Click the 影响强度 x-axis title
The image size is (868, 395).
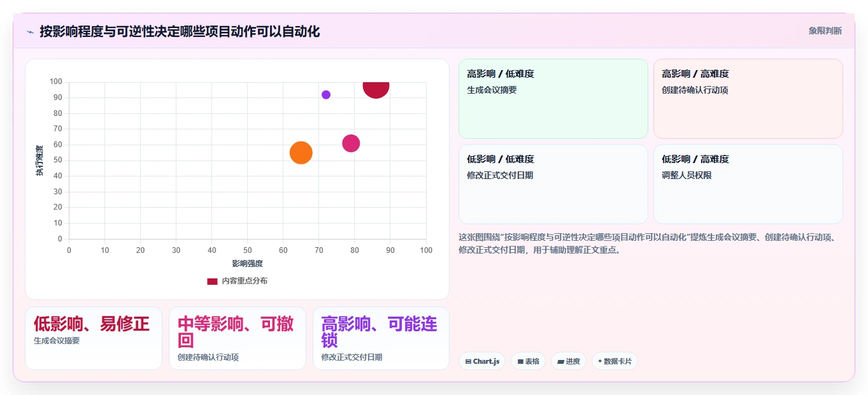point(248,264)
